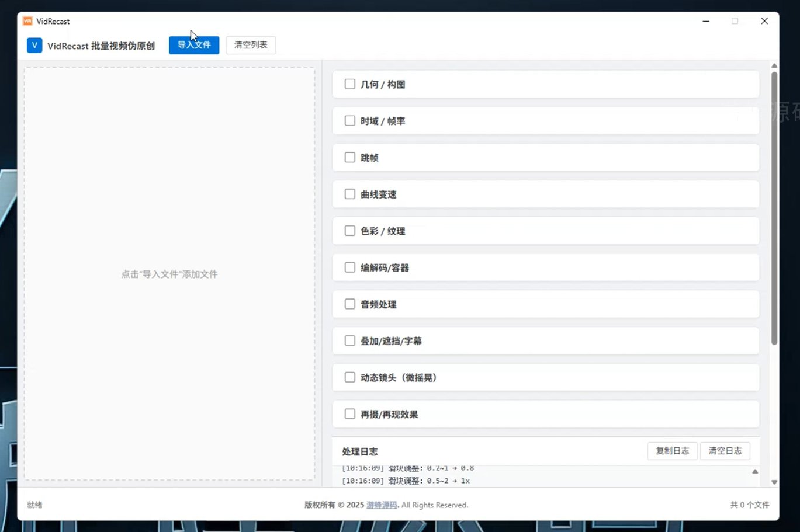The image size is (800, 532).
Task: Click the settings panel scroll-down arrow
Action: click(774, 482)
